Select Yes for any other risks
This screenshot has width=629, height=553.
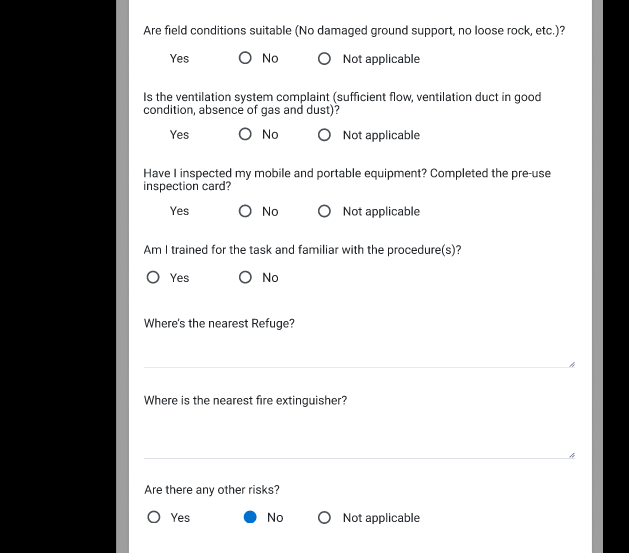(154, 517)
